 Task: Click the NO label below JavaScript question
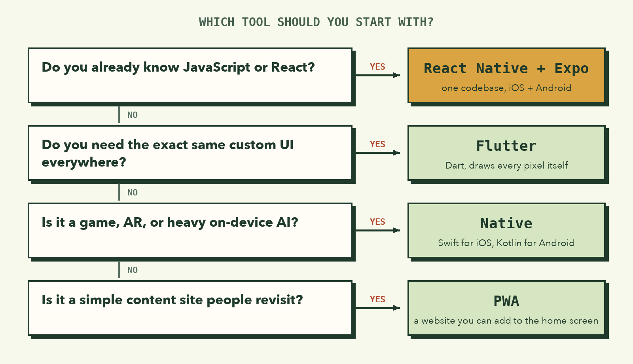point(133,115)
